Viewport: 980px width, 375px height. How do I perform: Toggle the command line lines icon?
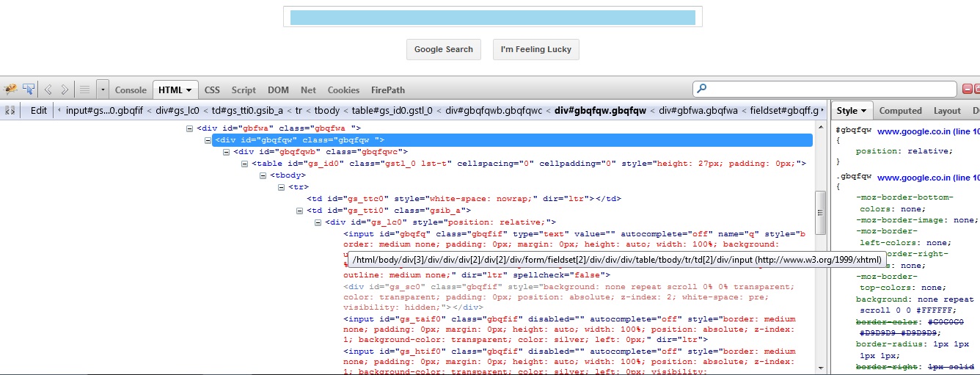click(x=84, y=90)
